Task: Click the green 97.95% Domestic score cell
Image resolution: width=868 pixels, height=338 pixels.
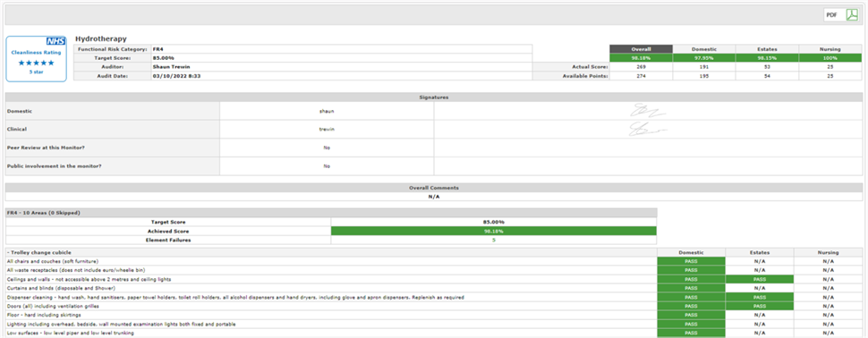Action: (704, 57)
